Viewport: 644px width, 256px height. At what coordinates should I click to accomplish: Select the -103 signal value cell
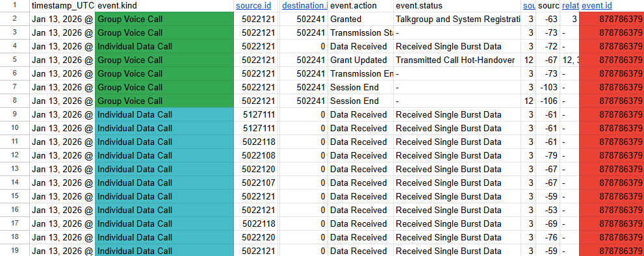coord(548,88)
